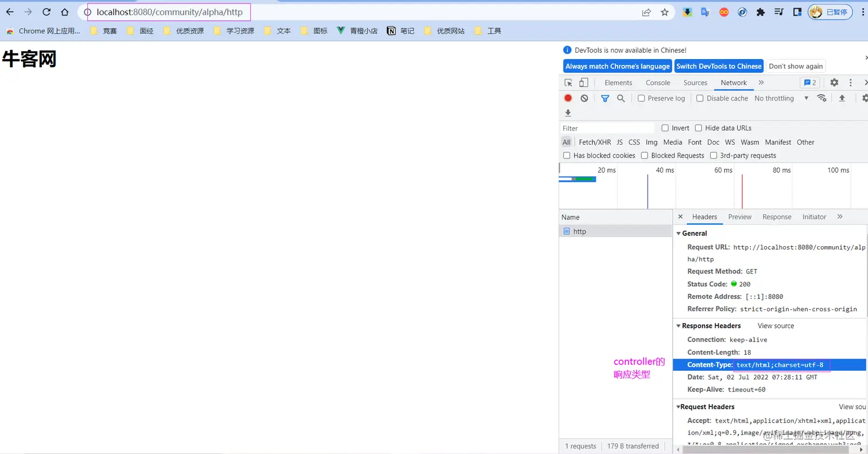Open the profile avatar button 已暂停
868x454 pixels.
pyautogui.click(x=830, y=12)
